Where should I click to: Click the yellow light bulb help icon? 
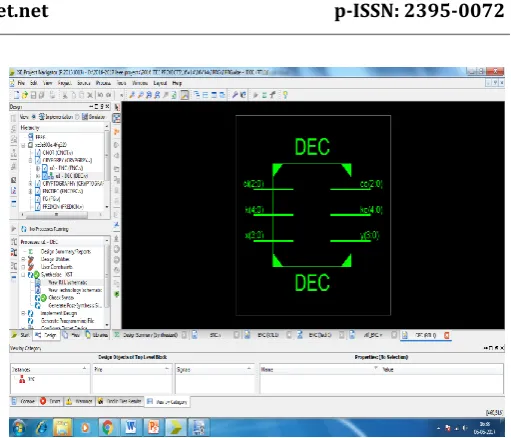[285, 95]
